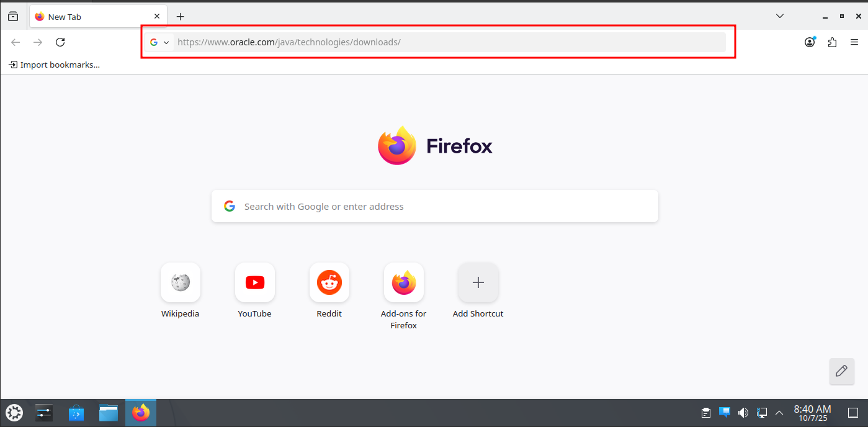
Task: Reload the current page
Action: click(x=60, y=42)
